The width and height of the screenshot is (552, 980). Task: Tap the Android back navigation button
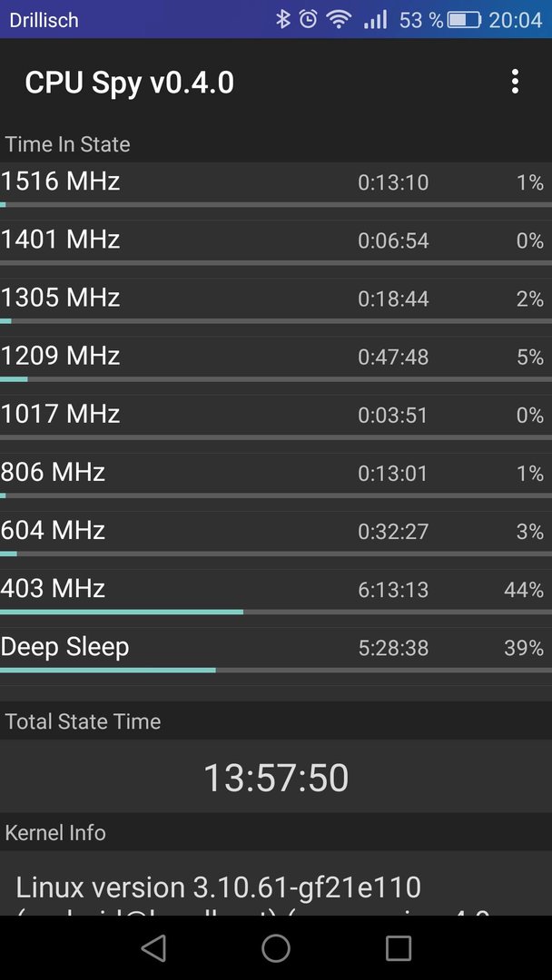click(153, 948)
